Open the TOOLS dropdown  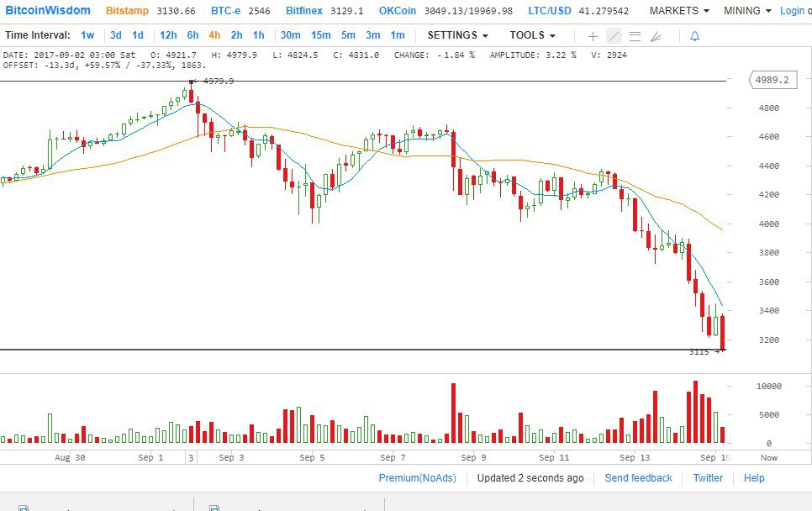tap(532, 35)
